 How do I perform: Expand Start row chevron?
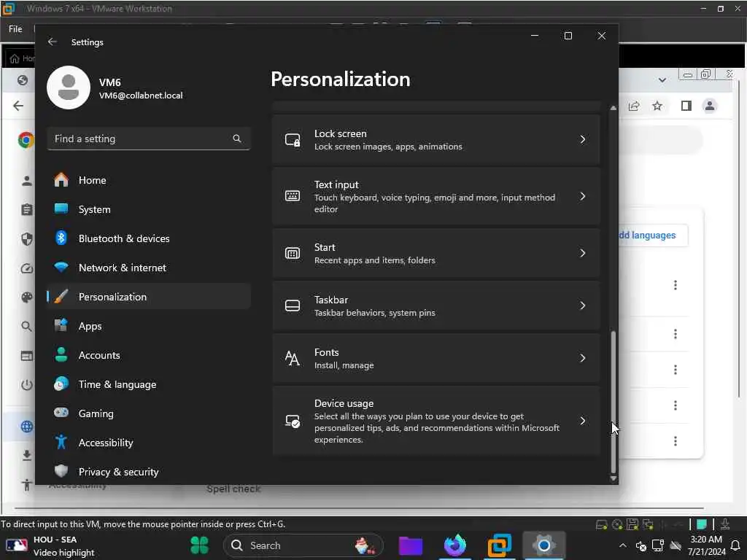[583, 253]
